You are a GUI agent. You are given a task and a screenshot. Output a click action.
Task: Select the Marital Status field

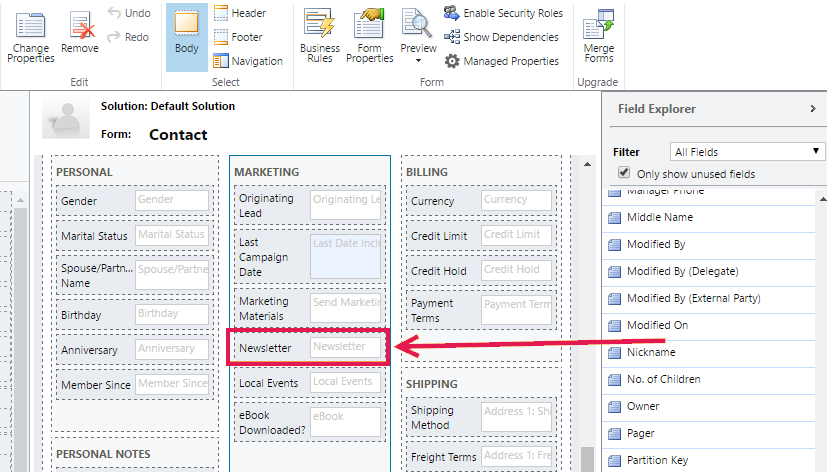[135, 235]
